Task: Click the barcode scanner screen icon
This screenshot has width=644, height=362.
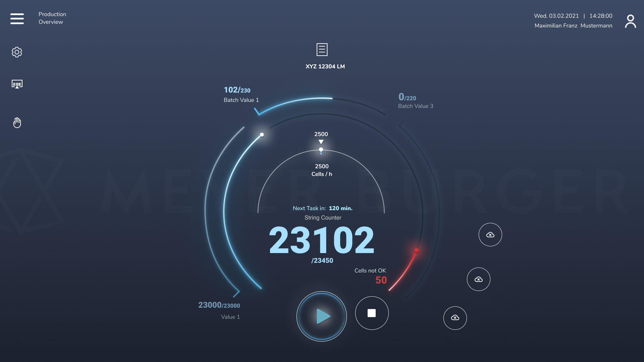Action: [17, 84]
